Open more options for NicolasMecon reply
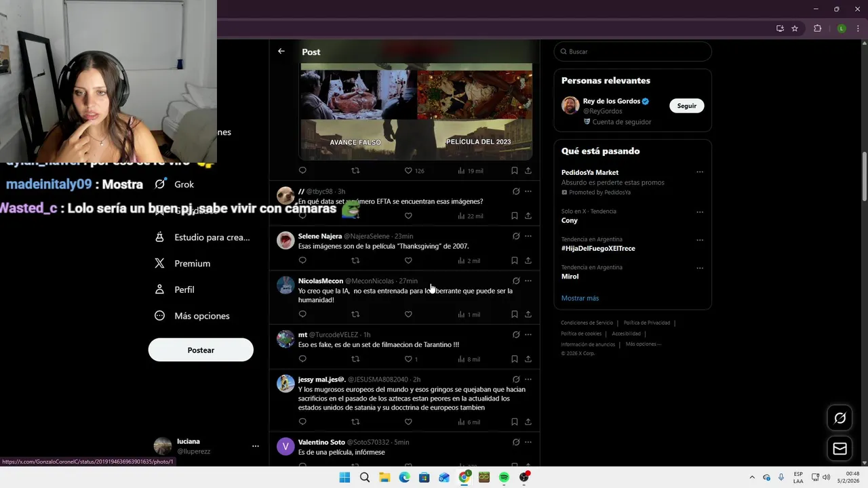Screen dimensions: 868x488 click(528, 281)
